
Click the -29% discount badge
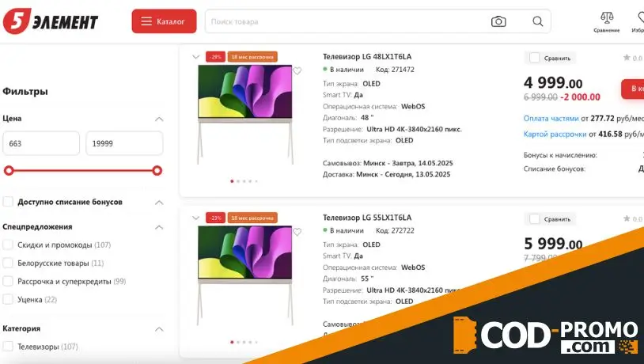point(216,57)
